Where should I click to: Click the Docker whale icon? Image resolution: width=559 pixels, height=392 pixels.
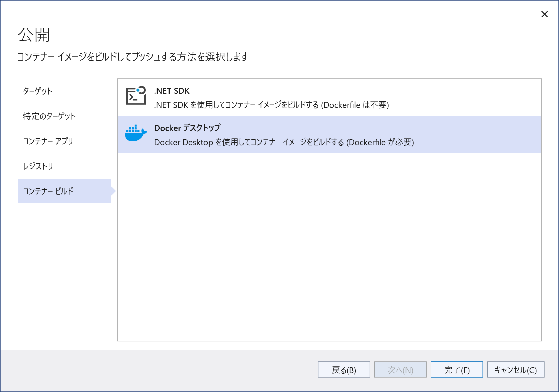pyautogui.click(x=136, y=133)
